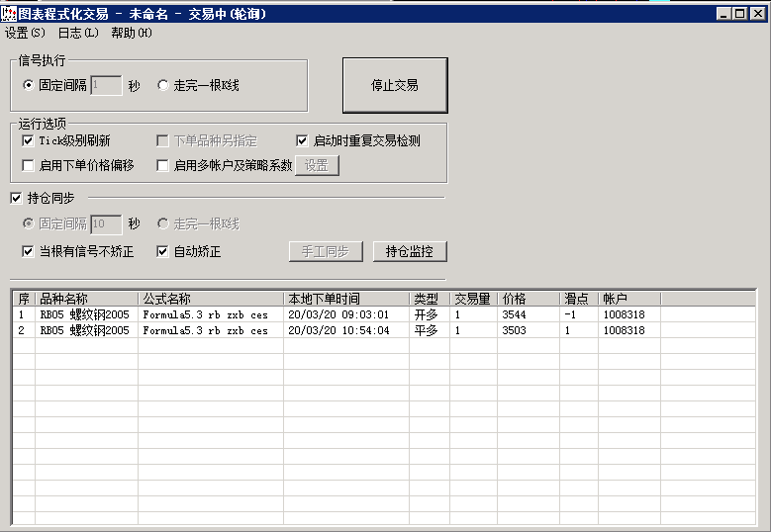Screen dimensions: 771x532
Task: Click the application icon in title bar
Action: [x=8, y=14]
